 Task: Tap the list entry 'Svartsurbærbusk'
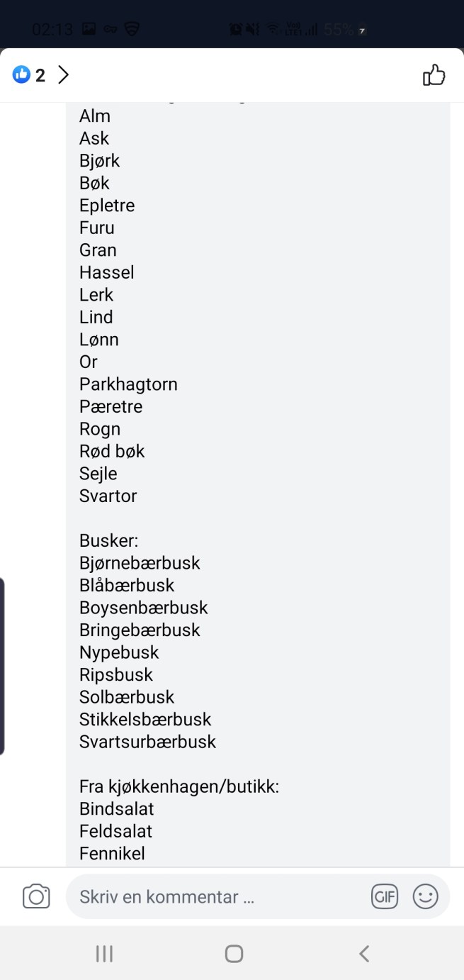[x=147, y=742]
